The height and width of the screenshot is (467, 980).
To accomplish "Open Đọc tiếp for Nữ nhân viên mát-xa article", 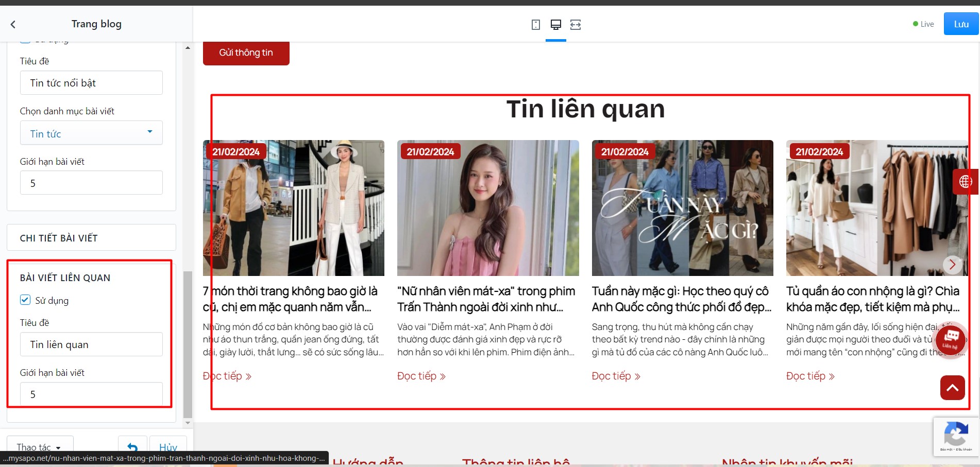I will 421,376.
